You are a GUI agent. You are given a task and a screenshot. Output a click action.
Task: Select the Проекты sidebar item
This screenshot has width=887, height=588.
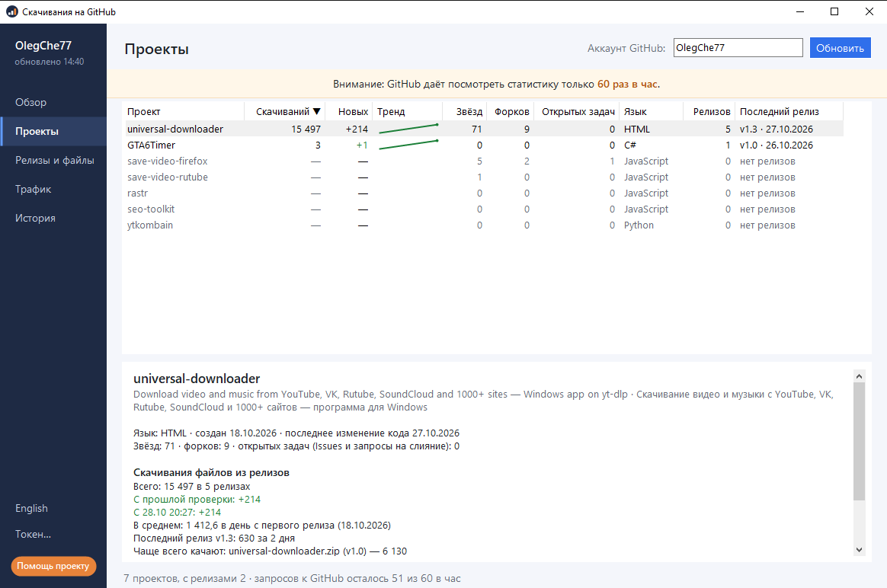coord(53,132)
